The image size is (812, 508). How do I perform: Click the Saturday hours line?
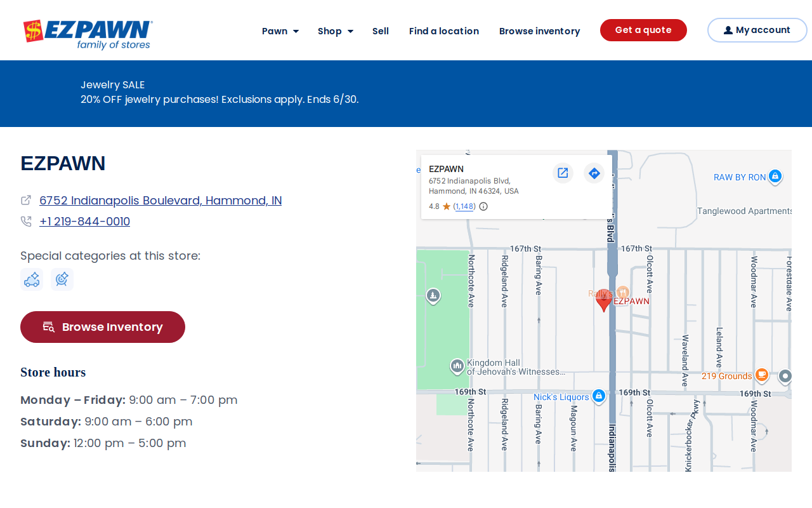pyautogui.click(x=107, y=422)
